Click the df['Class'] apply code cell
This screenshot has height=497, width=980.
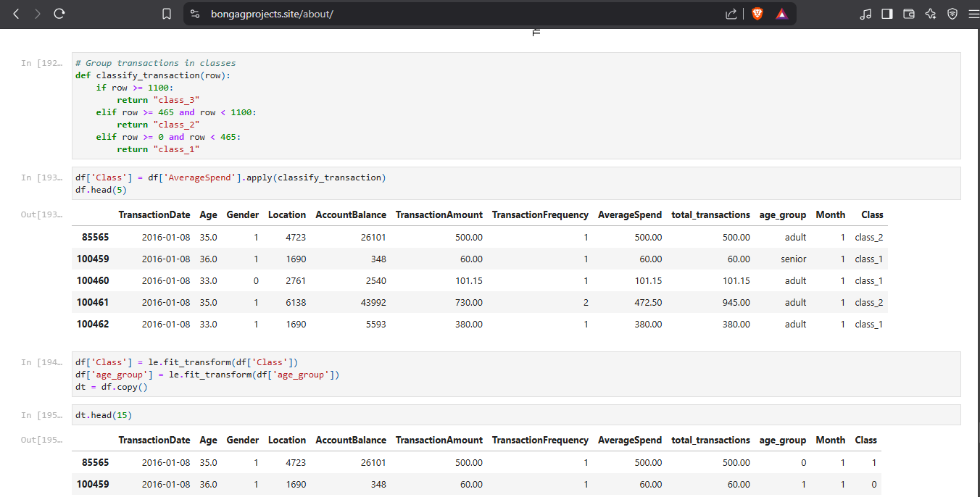[x=516, y=183]
